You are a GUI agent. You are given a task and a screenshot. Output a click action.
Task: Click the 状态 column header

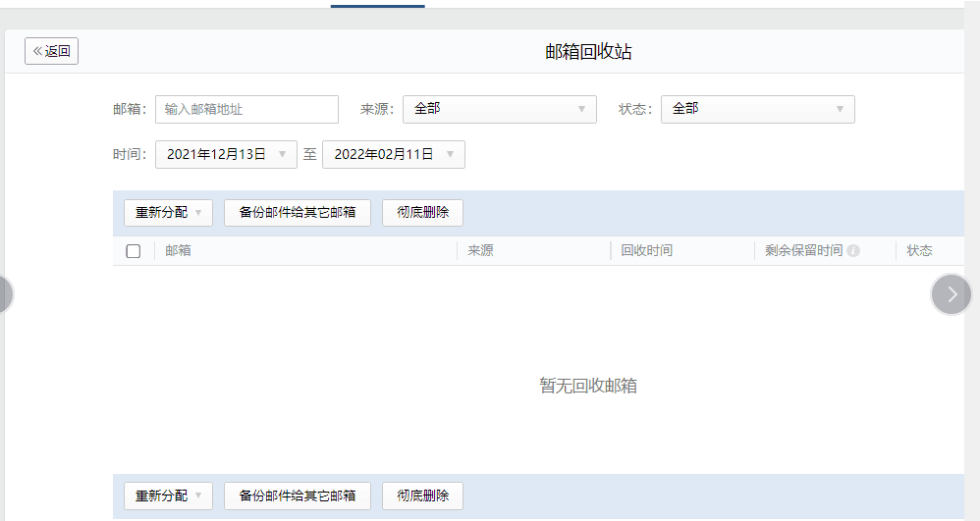(x=919, y=251)
